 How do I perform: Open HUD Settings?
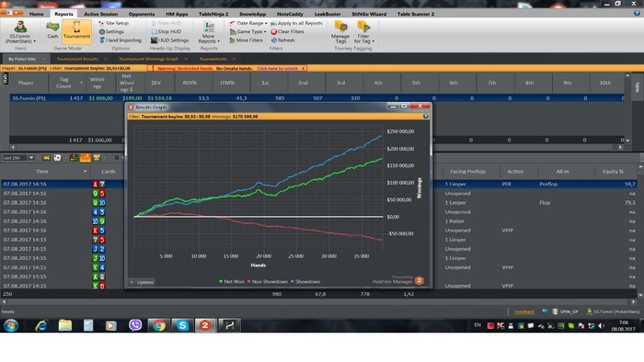[x=169, y=40]
